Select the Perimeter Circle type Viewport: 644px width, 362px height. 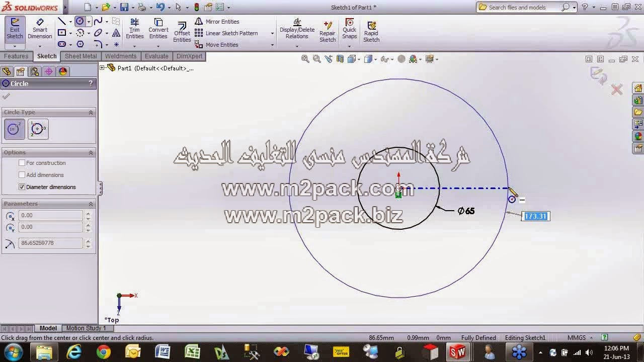pos(38,129)
